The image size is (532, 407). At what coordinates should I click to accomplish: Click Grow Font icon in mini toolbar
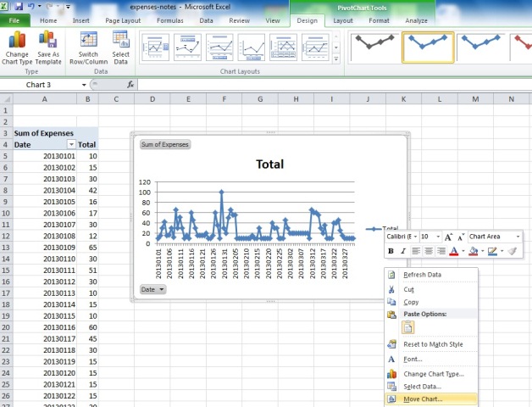click(448, 237)
